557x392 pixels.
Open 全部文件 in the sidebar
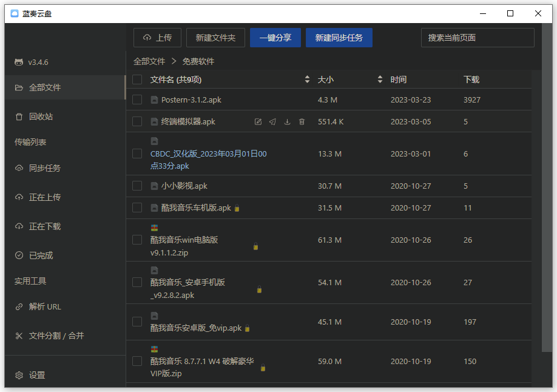[65, 87]
